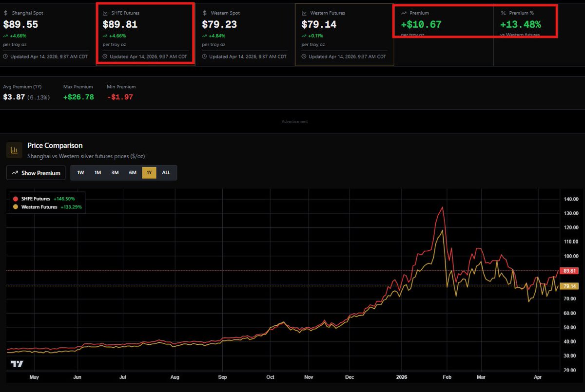Click the Western Spot updated timestamp clock icon
The height and width of the screenshot is (392, 585).
coord(204,56)
